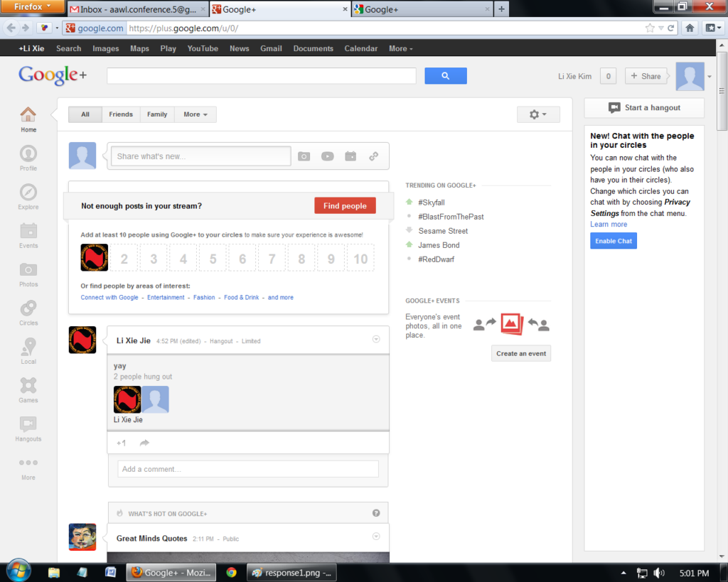
Task: Open the Entertainment interest link
Action: click(x=166, y=298)
